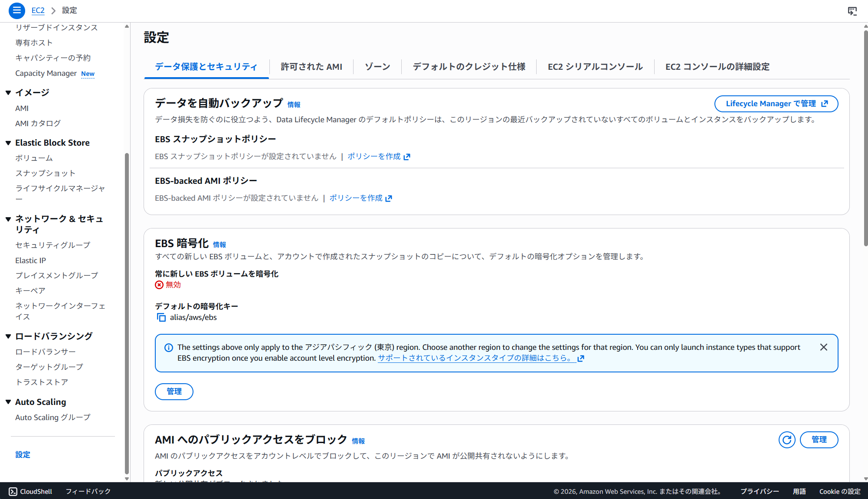Open Lifecycle Manager で管理

(x=776, y=104)
